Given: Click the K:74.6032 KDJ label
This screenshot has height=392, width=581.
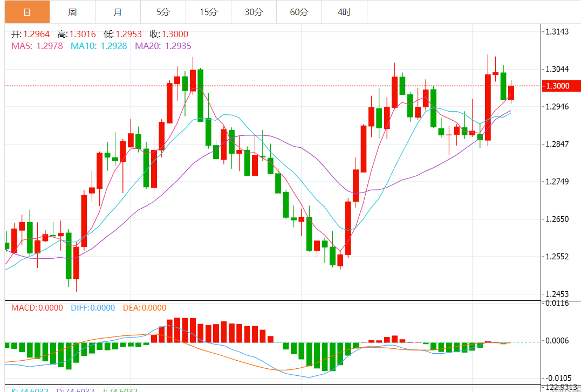Looking at the screenshot, I should point(30,389).
